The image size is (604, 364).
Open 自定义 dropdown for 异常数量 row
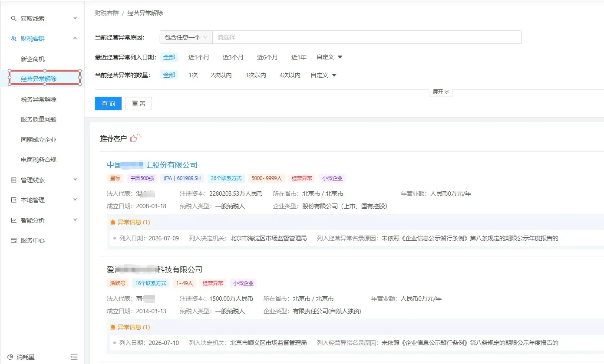(323, 75)
